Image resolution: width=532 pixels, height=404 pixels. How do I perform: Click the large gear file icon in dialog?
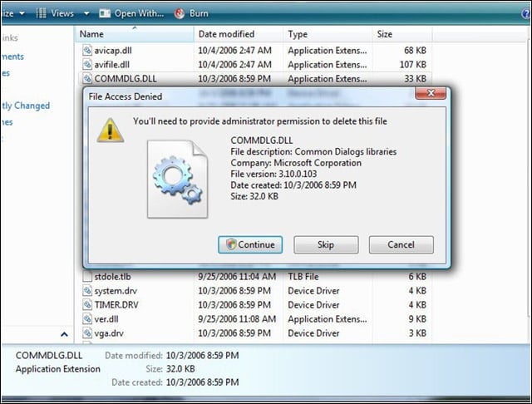click(177, 179)
